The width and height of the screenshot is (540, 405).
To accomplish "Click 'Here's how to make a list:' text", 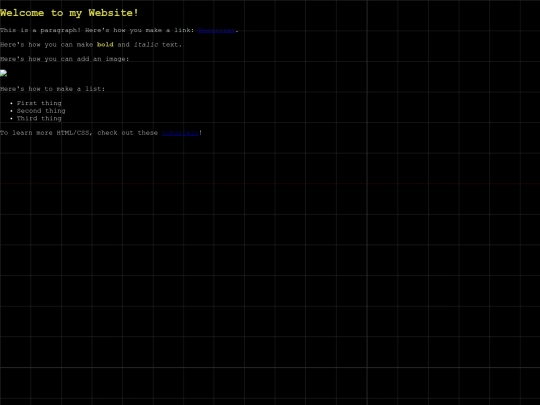I will click(52, 89).
